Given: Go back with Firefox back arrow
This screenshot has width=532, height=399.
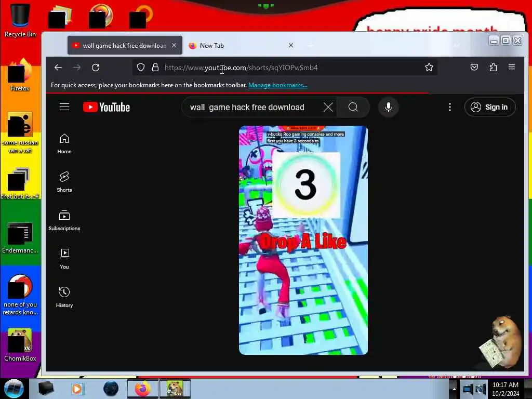Looking at the screenshot, I should 58,68.
